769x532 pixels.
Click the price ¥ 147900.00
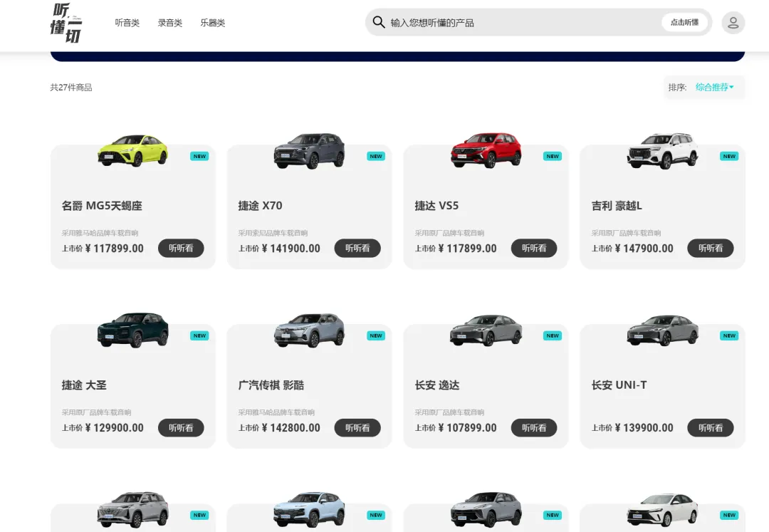[x=644, y=249]
